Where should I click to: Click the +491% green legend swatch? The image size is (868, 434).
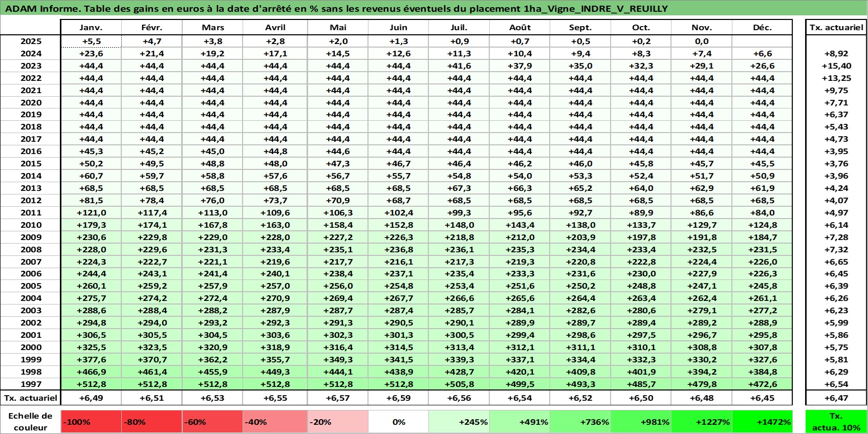(520, 422)
